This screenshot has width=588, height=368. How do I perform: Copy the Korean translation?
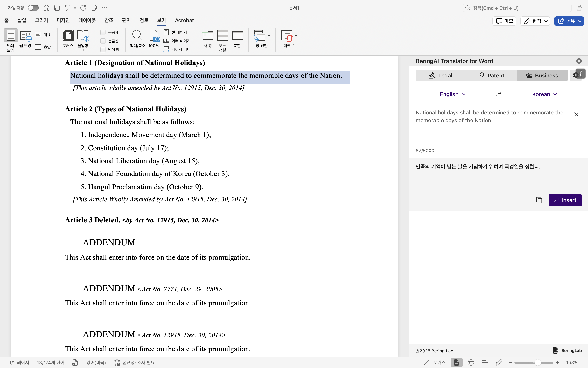[x=539, y=200]
